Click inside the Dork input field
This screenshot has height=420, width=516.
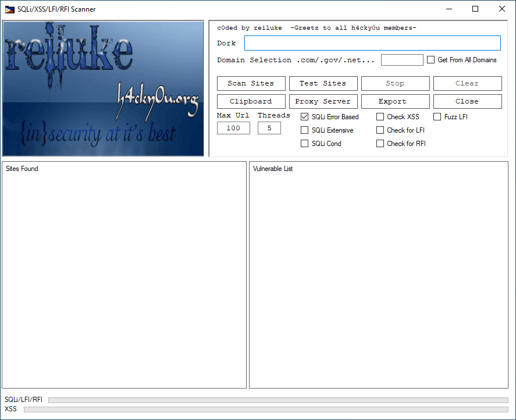click(x=372, y=42)
